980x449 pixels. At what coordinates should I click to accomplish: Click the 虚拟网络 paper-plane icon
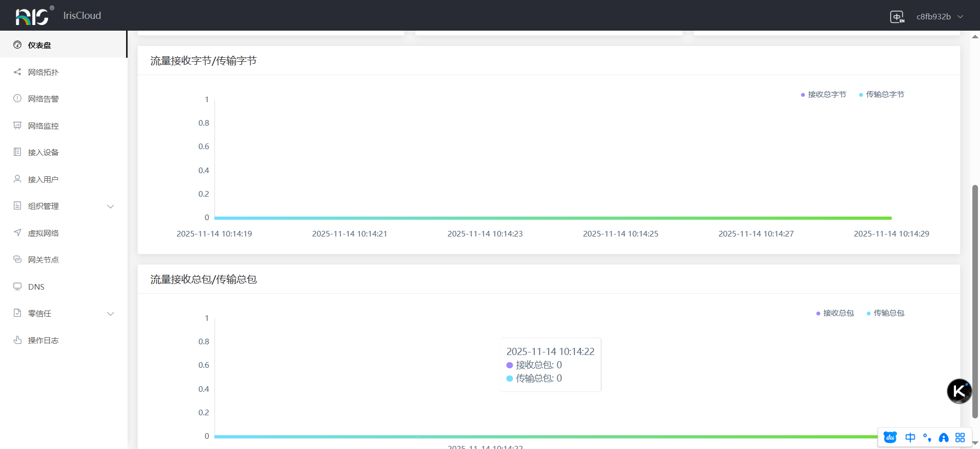point(17,233)
